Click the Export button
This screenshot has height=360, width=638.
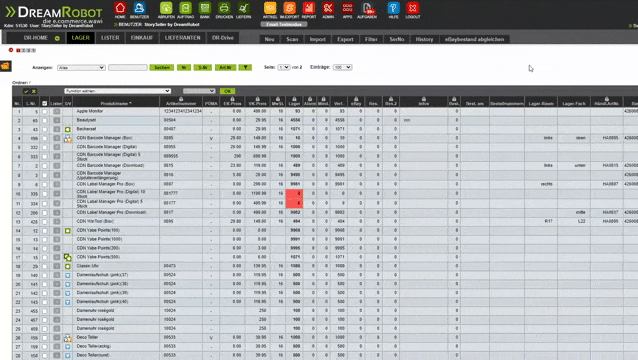click(345, 39)
